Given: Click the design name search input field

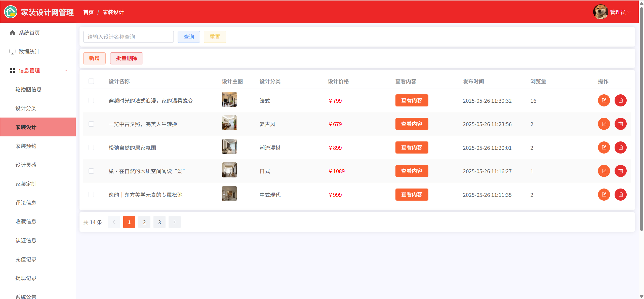Looking at the screenshot, I should 128,37.
